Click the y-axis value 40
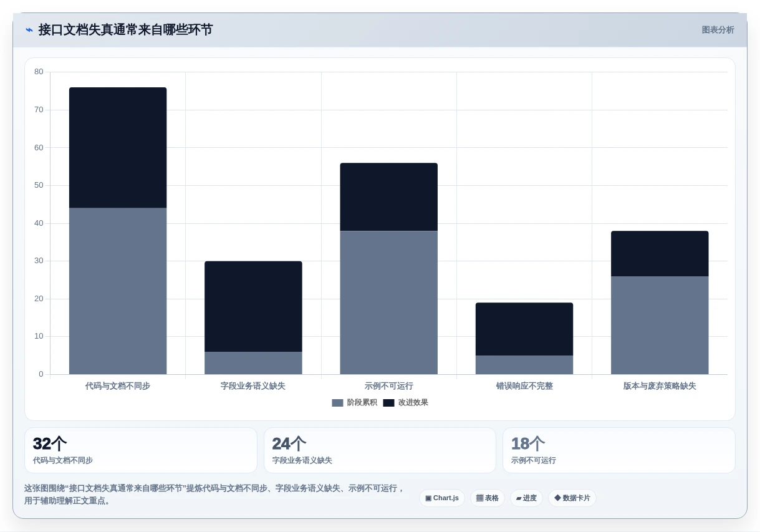The height and width of the screenshot is (532, 760). click(x=39, y=223)
